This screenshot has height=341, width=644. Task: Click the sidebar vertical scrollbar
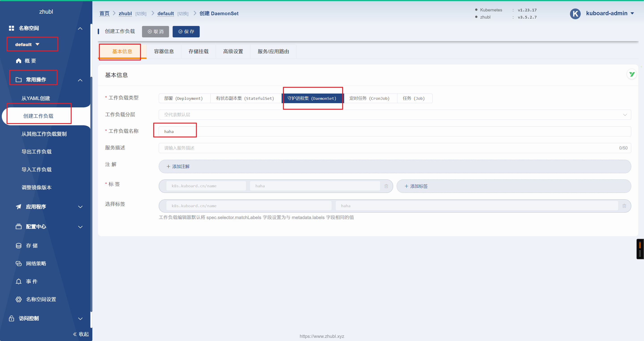[x=91, y=194]
